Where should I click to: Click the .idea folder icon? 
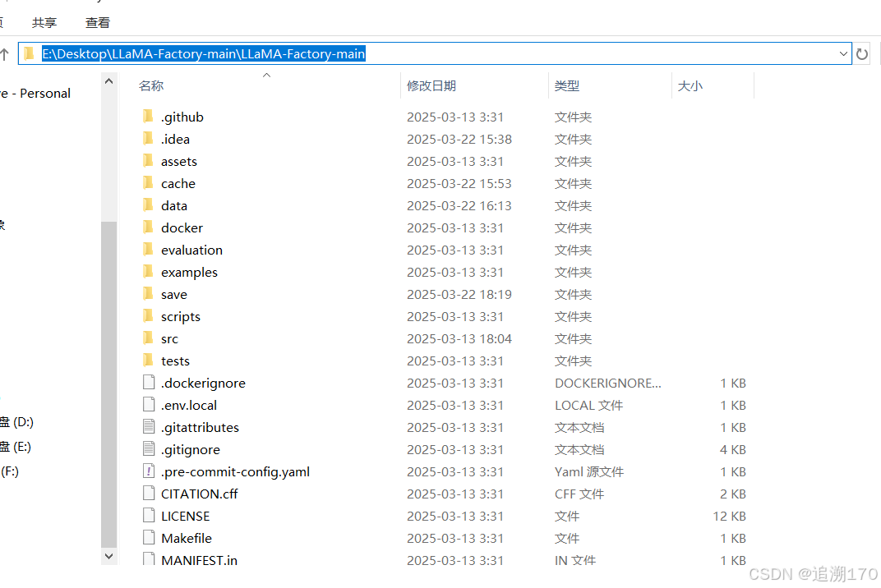148,138
